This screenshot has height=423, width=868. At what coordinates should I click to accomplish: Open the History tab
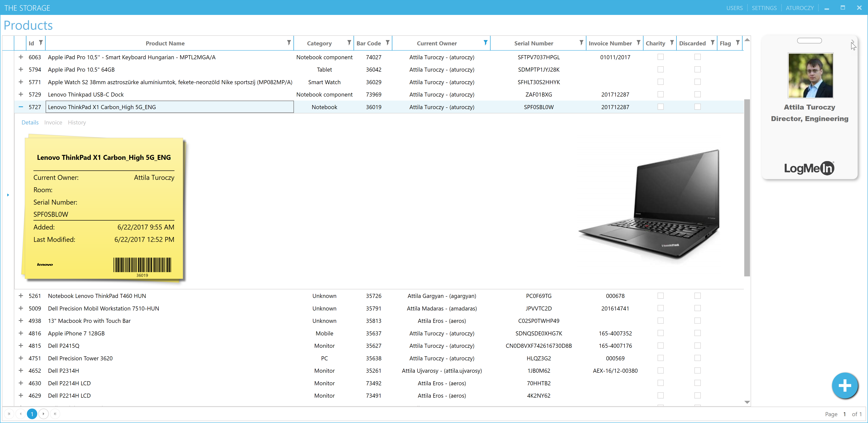[x=77, y=122]
